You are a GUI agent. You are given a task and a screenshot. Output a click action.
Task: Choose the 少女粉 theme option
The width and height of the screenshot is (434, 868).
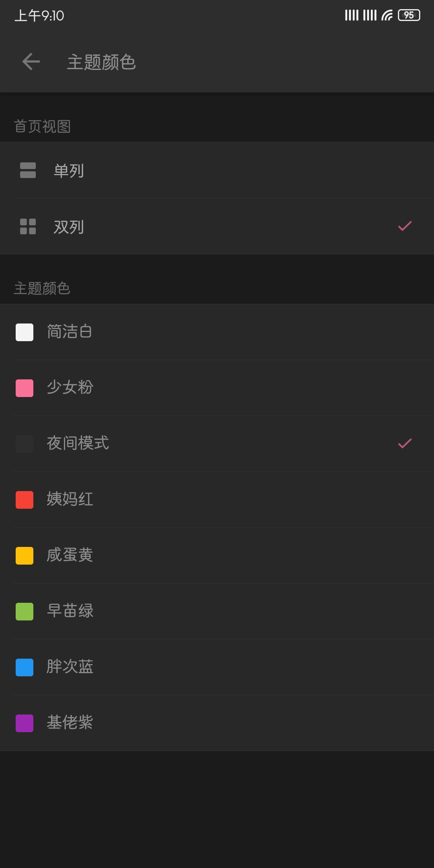coord(70,388)
